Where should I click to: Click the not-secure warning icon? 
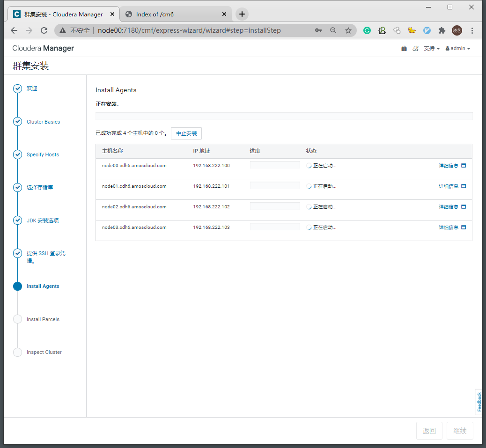click(63, 30)
